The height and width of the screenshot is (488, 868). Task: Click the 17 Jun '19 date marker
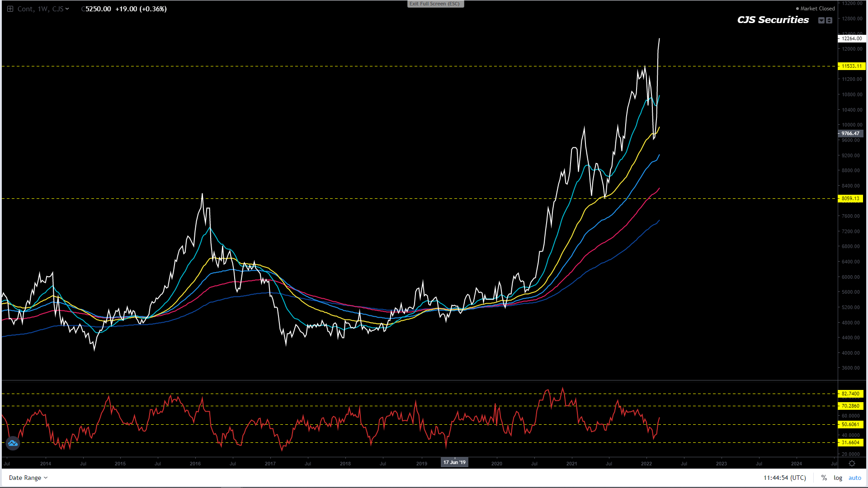click(x=454, y=462)
